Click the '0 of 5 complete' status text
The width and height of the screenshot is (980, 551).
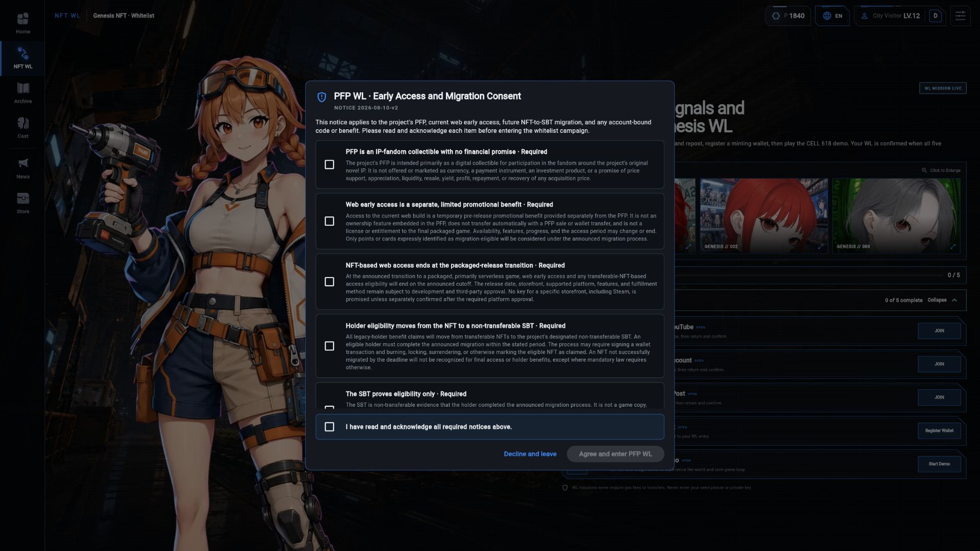904,300
